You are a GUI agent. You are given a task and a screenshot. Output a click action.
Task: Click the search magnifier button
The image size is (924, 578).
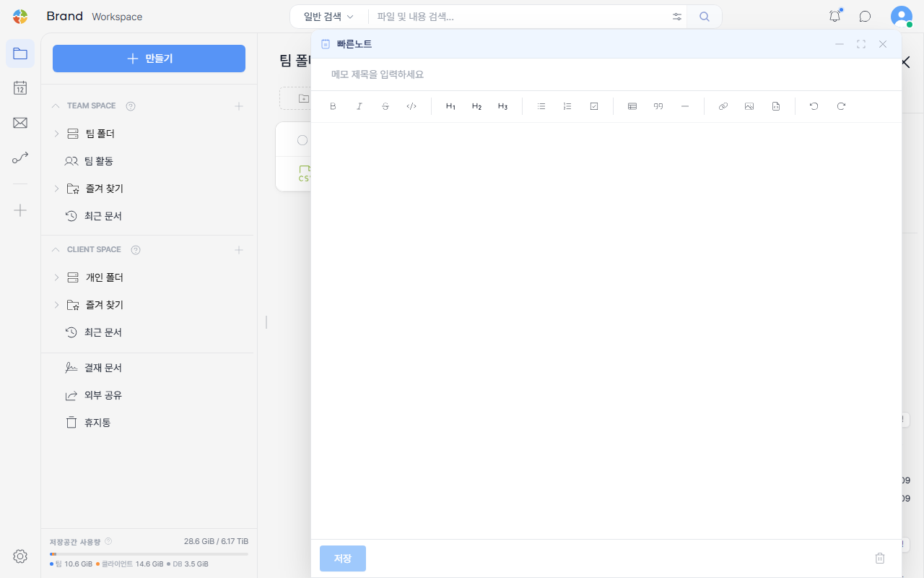(705, 17)
